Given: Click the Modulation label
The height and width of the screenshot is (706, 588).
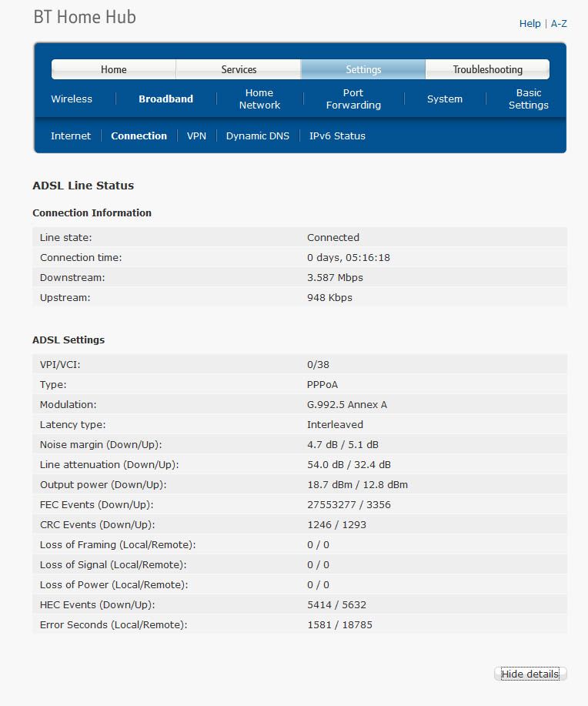Looking at the screenshot, I should click(68, 404).
